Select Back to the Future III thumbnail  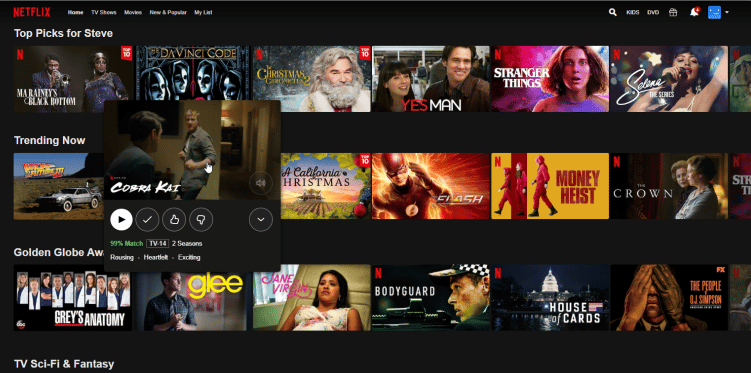58,186
